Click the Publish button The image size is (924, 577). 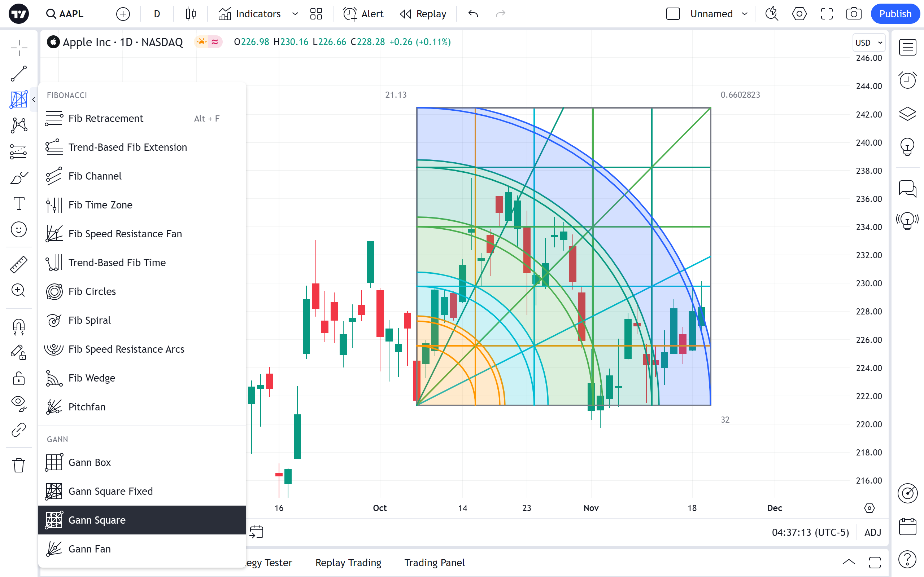click(x=895, y=14)
